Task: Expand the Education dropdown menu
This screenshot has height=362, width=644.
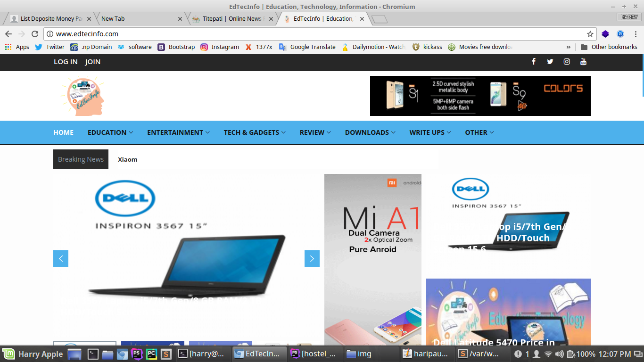Action: (110, 132)
